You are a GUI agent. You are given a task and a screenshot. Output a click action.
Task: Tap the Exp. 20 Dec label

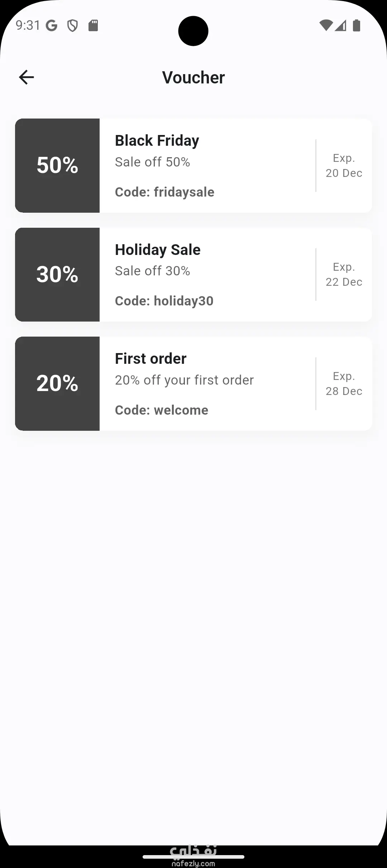344,166
